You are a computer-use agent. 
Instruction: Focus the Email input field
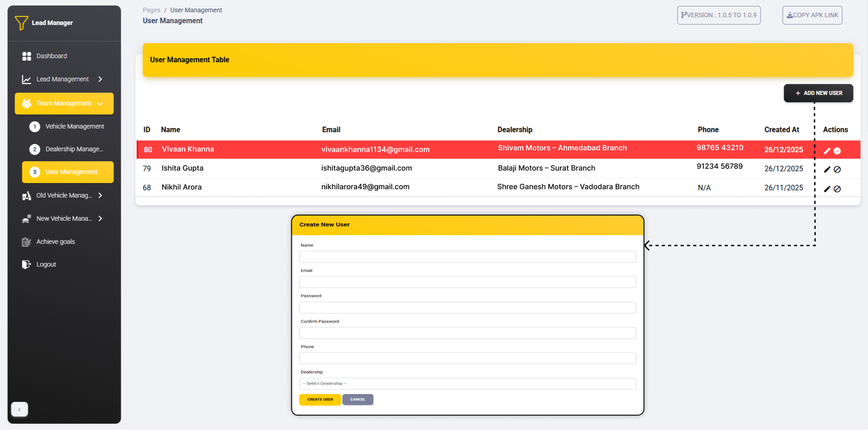click(x=468, y=282)
